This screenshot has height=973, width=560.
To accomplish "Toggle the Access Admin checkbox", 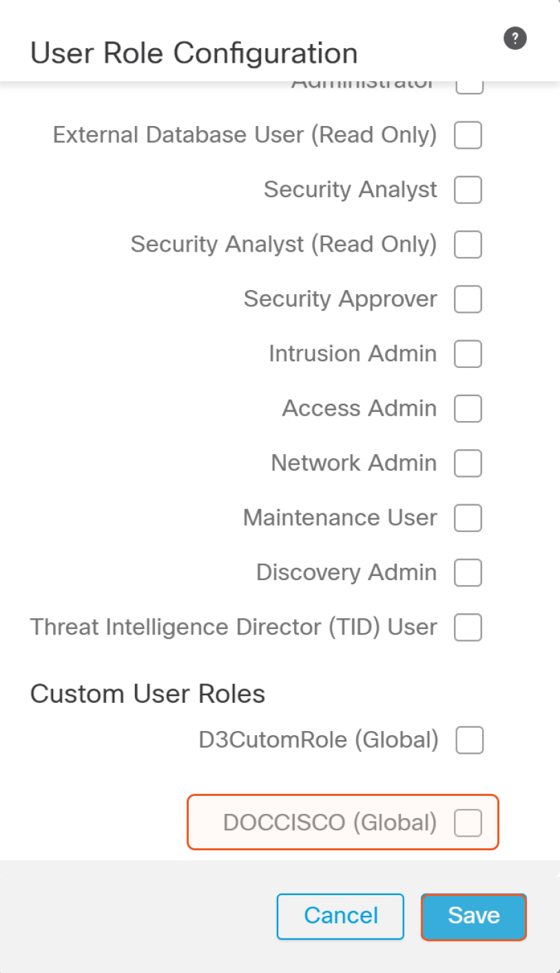I will [x=468, y=409].
